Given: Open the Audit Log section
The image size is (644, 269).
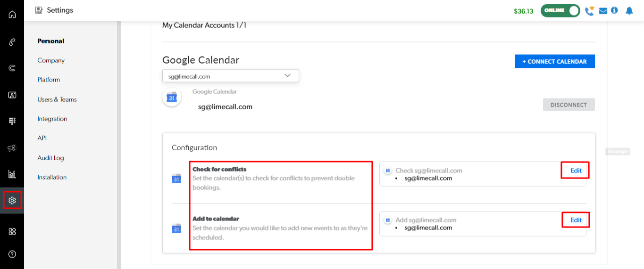Looking at the screenshot, I should coord(50,158).
